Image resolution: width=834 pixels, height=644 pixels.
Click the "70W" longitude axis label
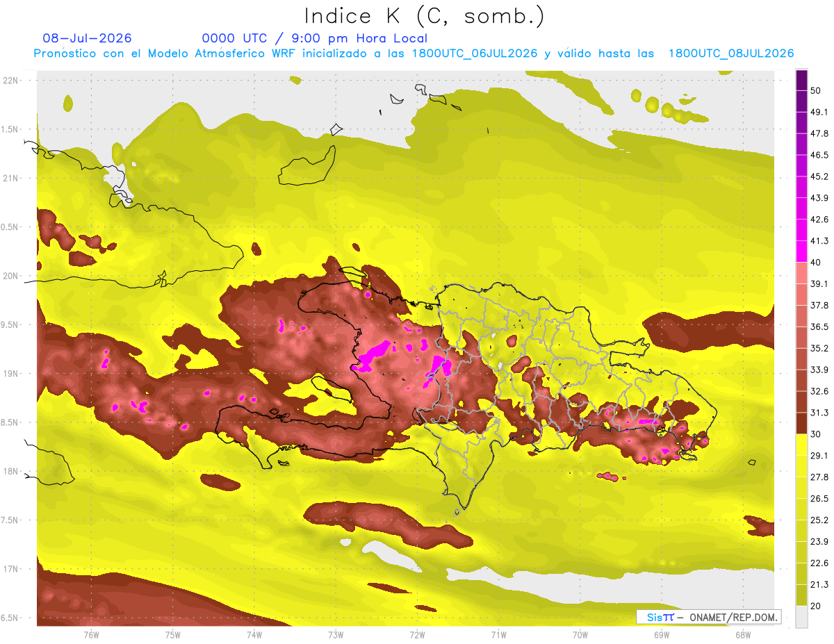coord(580,635)
